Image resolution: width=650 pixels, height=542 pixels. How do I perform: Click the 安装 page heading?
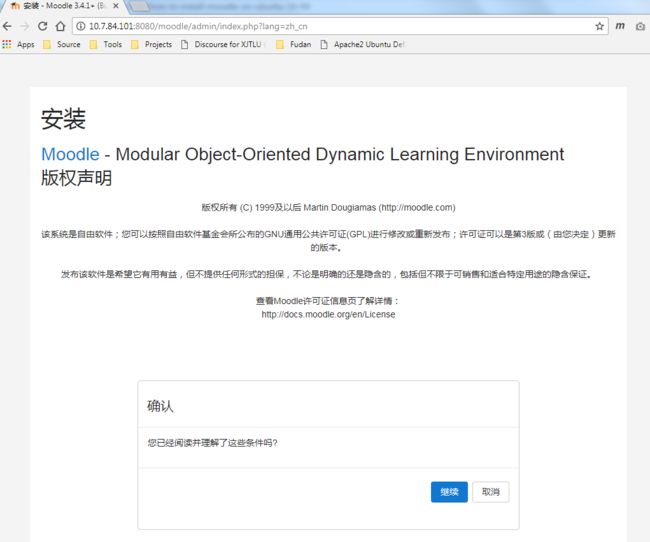[x=63, y=119]
